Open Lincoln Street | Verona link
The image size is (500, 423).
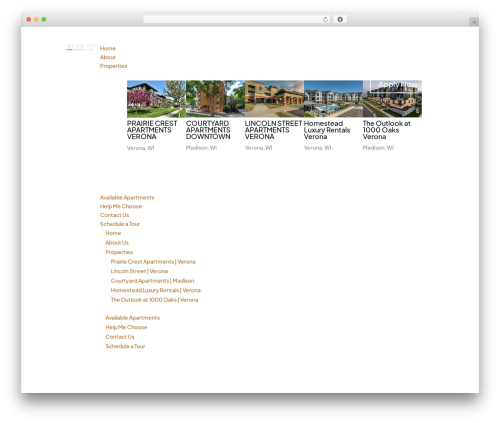click(139, 271)
